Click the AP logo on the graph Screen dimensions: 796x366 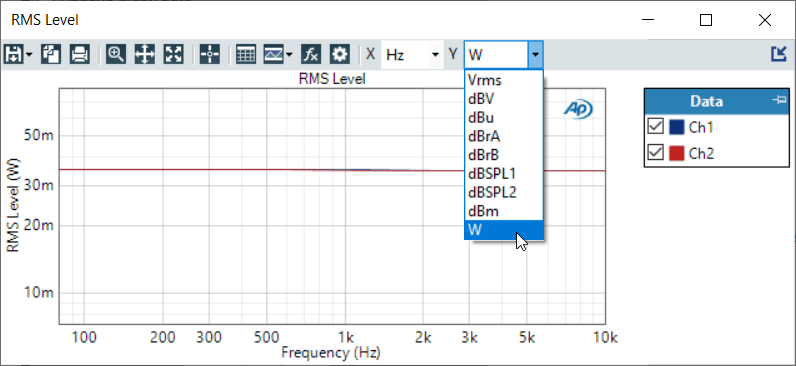(x=578, y=108)
